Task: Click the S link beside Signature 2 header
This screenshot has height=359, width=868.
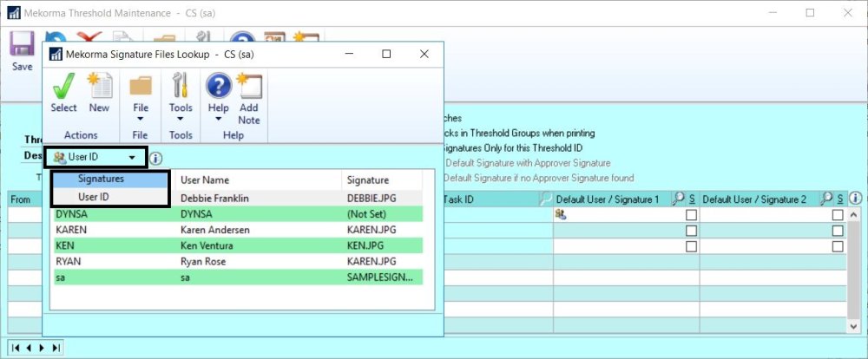Action: point(839,199)
